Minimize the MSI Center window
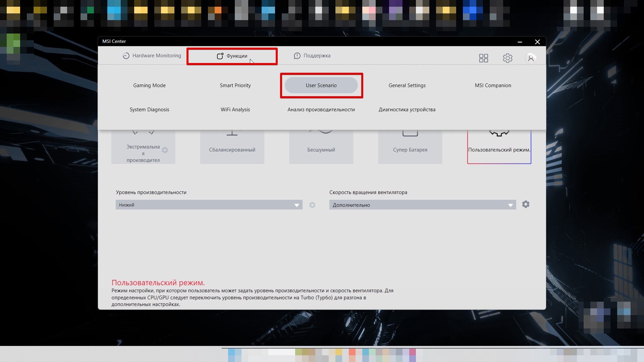 pyautogui.click(x=520, y=42)
